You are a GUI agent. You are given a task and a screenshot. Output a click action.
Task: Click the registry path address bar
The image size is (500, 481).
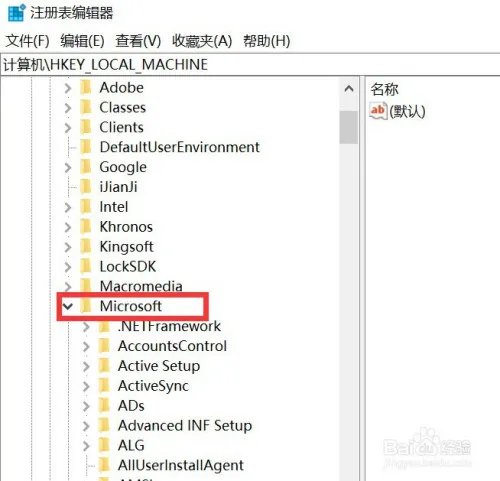pyautogui.click(x=250, y=64)
